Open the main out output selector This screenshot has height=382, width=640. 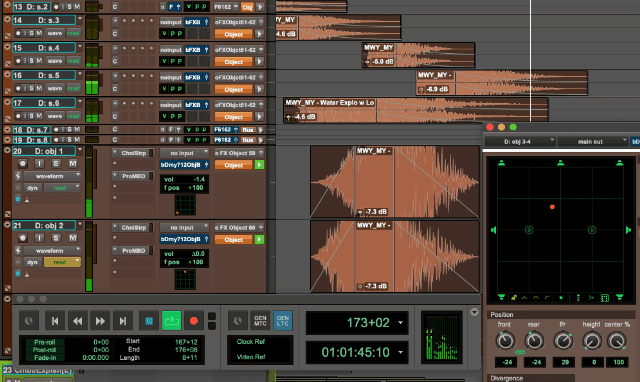593,142
